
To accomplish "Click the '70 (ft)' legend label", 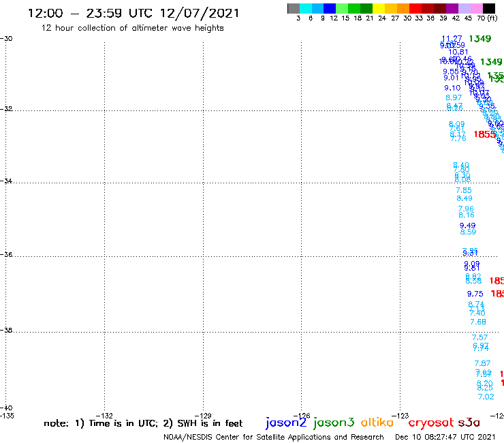I will (x=487, y=18).
